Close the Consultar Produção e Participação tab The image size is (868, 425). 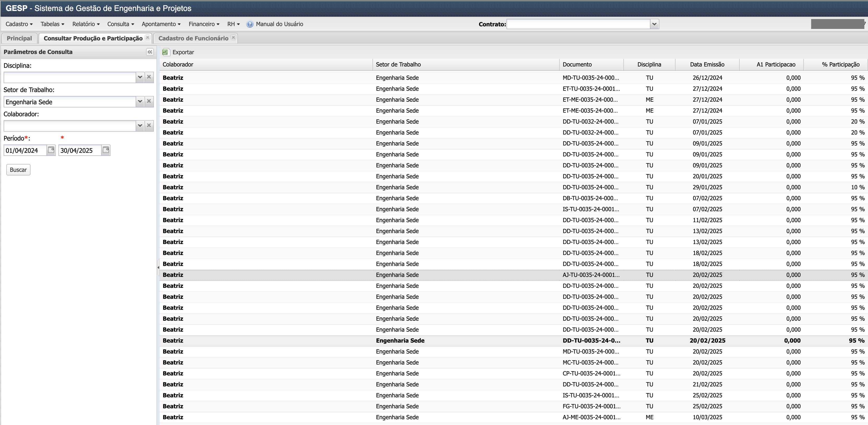[148, 38]
